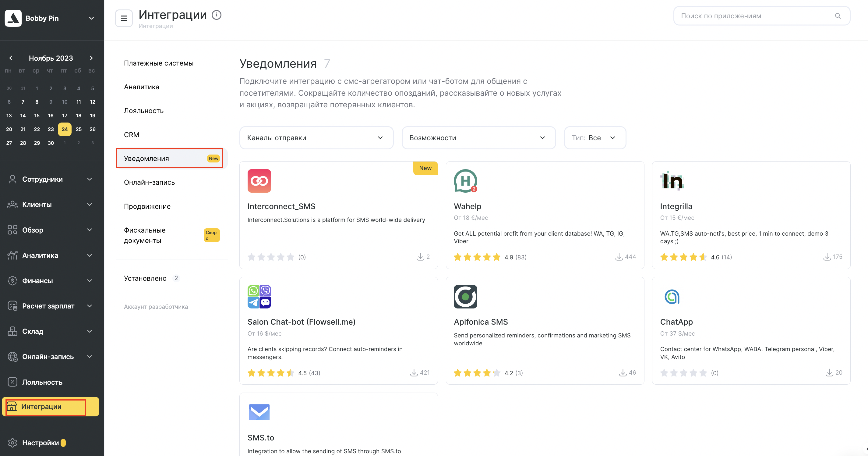Click the Финансы dollar icon
868x456 pixels.
12,281
